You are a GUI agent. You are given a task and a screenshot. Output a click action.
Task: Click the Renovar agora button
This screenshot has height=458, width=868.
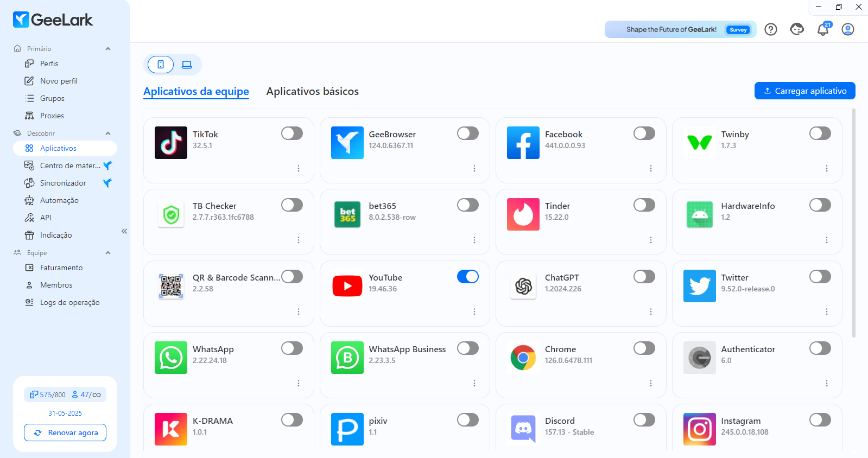65,432
